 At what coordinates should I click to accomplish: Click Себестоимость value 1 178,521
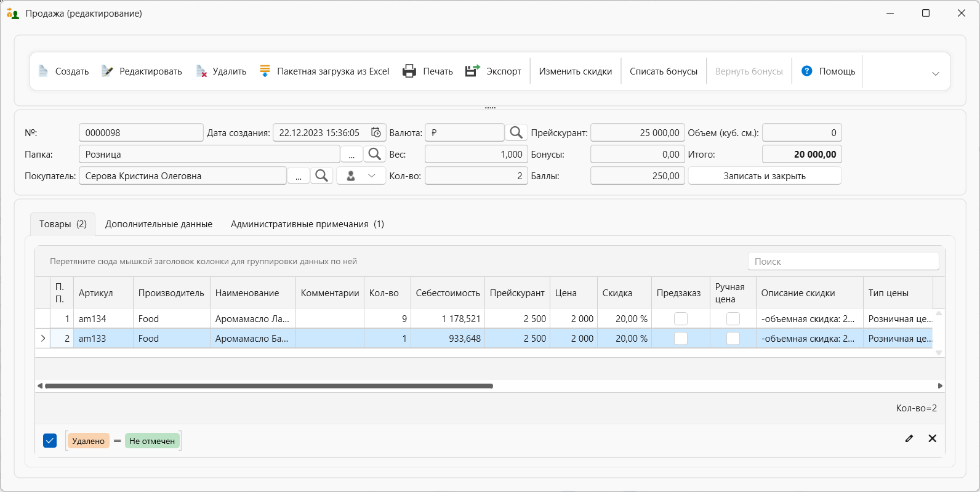pos(448,319)
